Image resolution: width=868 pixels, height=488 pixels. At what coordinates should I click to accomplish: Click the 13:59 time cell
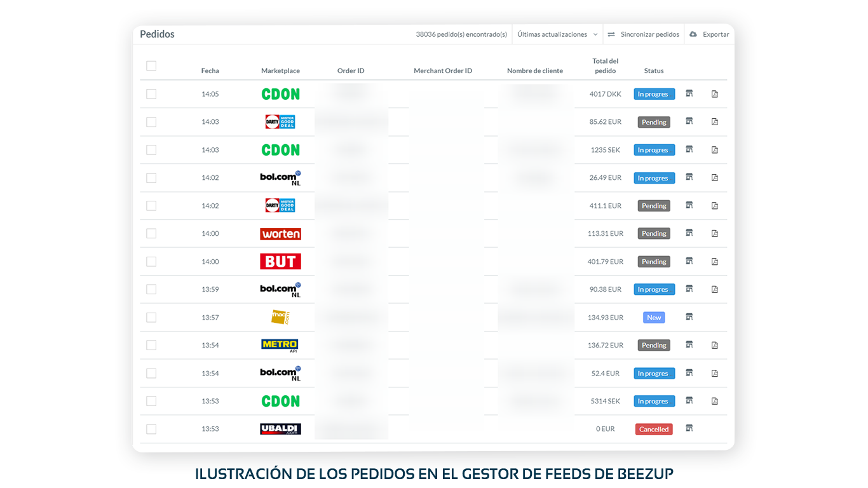210,289
